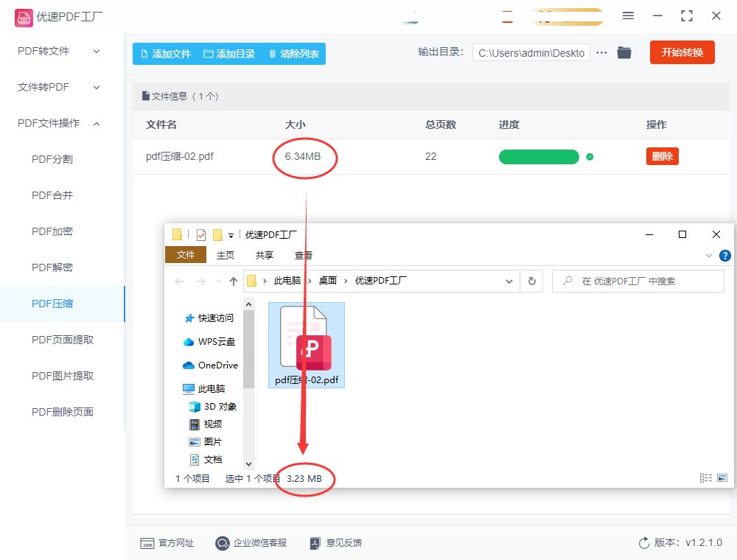Click the three-dot browse output directory icon
Image resolution: width=737 pixels, height=560 pixels.
coord(601,52)
